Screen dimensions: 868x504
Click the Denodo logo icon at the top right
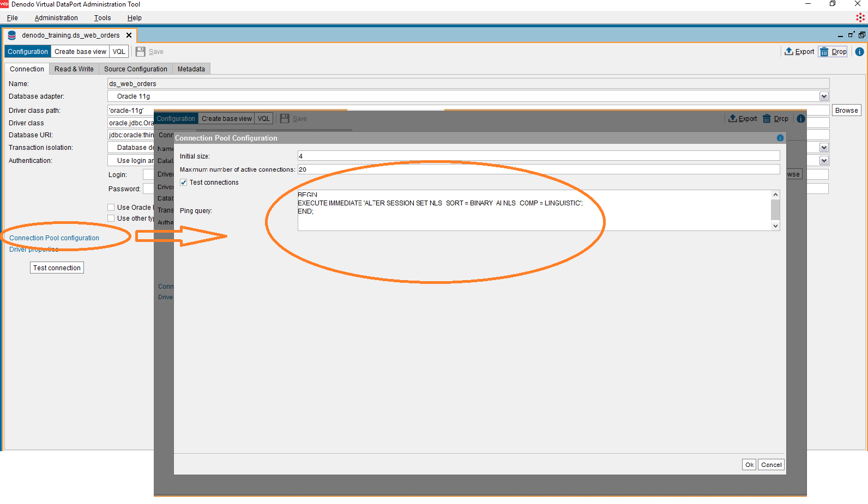pos(860,17)
